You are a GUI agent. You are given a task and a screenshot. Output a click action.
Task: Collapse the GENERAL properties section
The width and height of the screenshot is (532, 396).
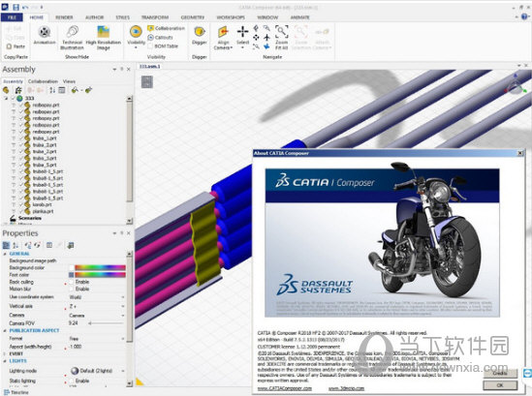(x=5, y=254)
